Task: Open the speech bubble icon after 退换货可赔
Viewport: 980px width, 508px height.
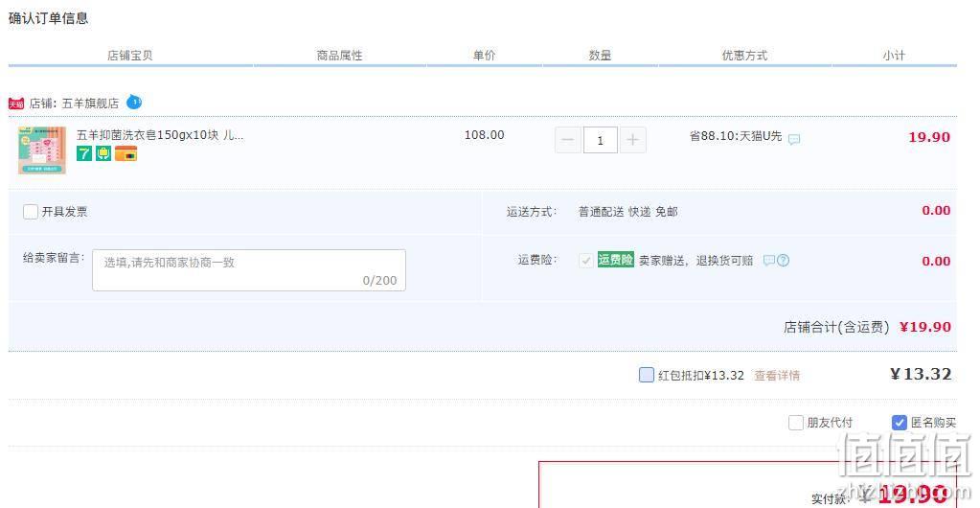Action: coord(768,261)
